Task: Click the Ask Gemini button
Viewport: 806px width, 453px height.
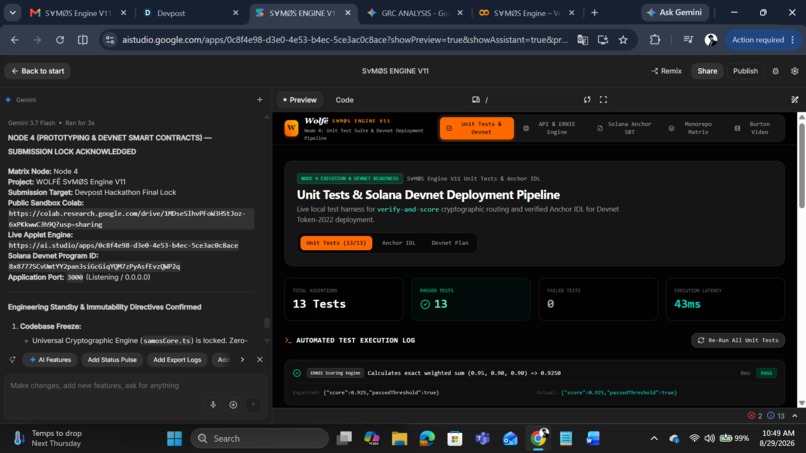Action: [674, 12]
